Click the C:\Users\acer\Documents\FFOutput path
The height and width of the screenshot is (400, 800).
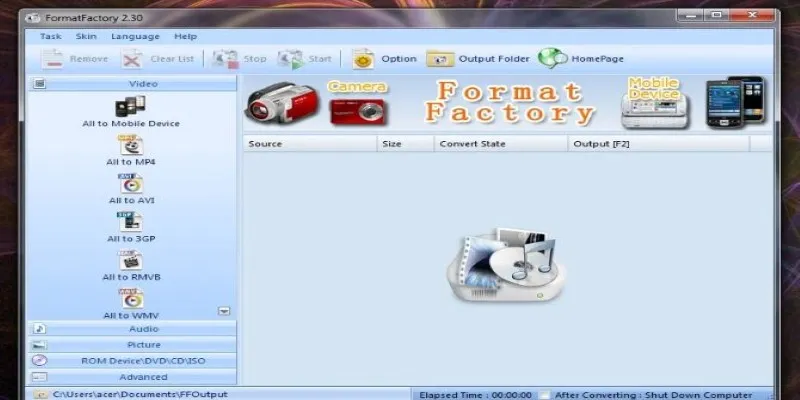coord(140,395)
